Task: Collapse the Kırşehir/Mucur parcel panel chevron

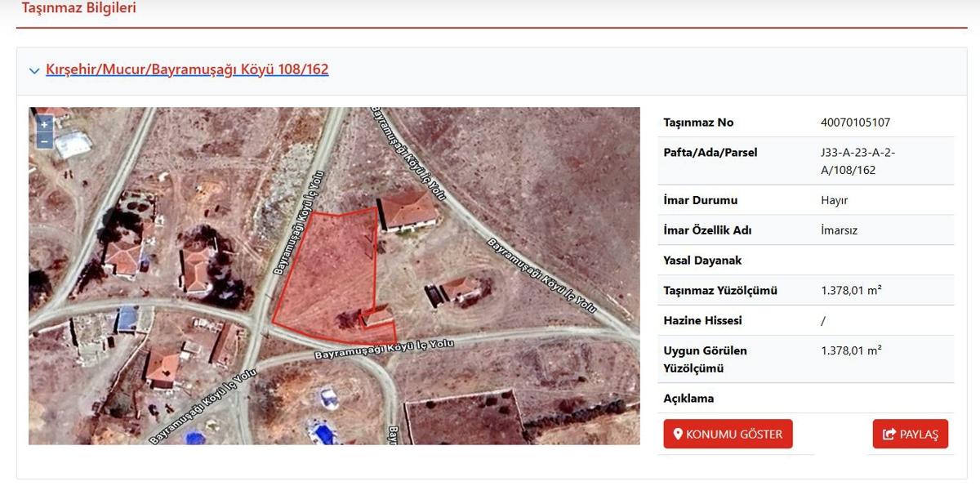Action: [x=34, y=71]
